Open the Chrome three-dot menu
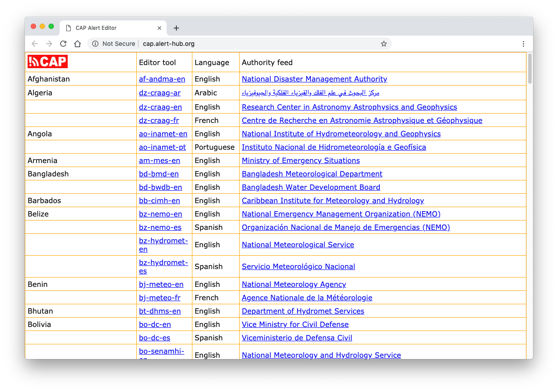558x392 pixels. [x=523, y=44]
